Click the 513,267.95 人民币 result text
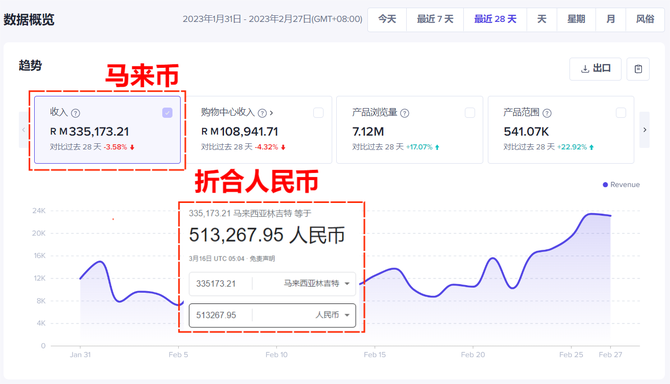 point(267,235)
